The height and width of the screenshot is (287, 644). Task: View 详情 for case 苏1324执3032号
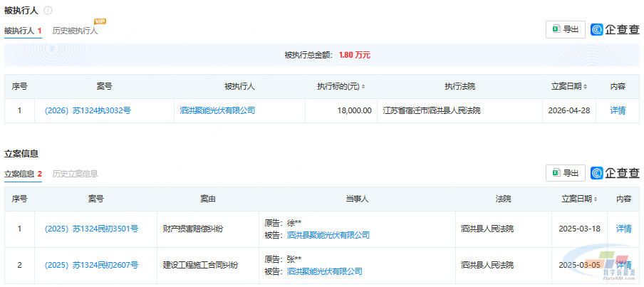tap(618, 110)
